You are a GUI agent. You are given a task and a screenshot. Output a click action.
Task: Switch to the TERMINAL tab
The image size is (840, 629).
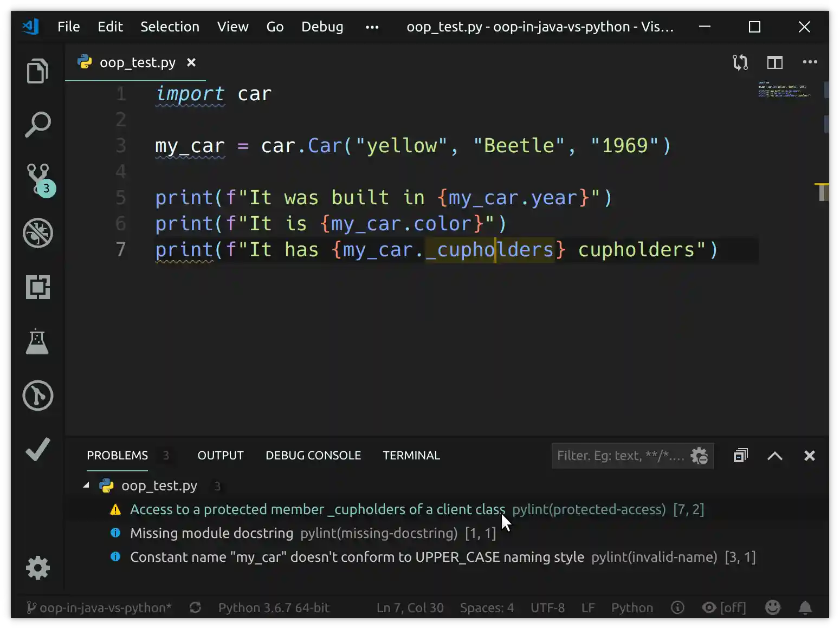[x=411, y=456]
